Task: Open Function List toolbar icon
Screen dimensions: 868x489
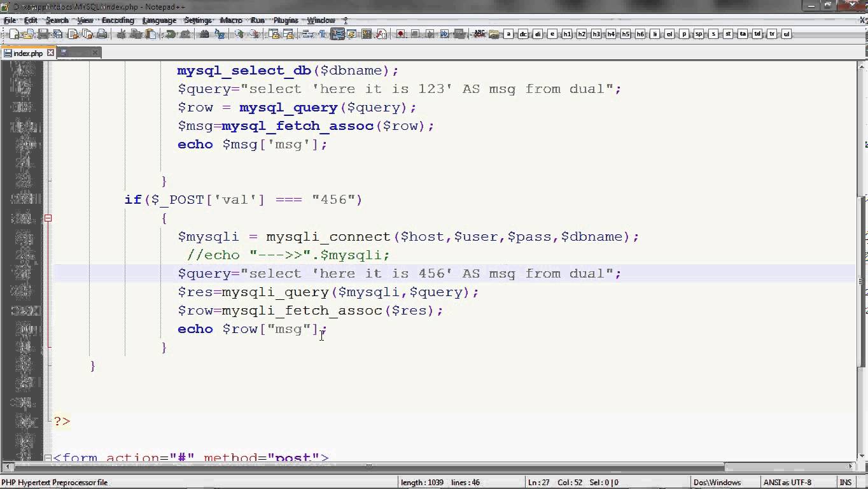Action: [381, 34]
